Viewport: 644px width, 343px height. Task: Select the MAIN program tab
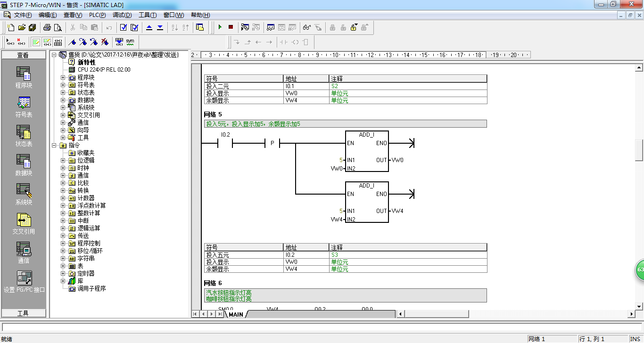click(236, 314)
